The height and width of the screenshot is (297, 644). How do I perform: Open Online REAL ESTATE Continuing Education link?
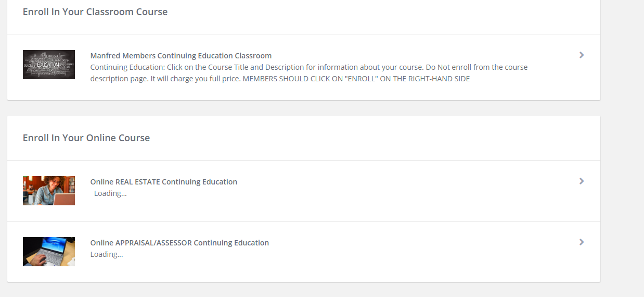(164, 182)
